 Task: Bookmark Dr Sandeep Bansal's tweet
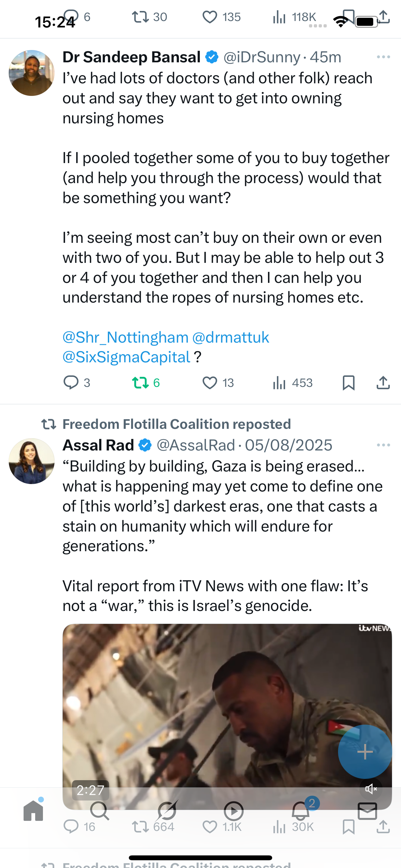(x=348, y=383)
